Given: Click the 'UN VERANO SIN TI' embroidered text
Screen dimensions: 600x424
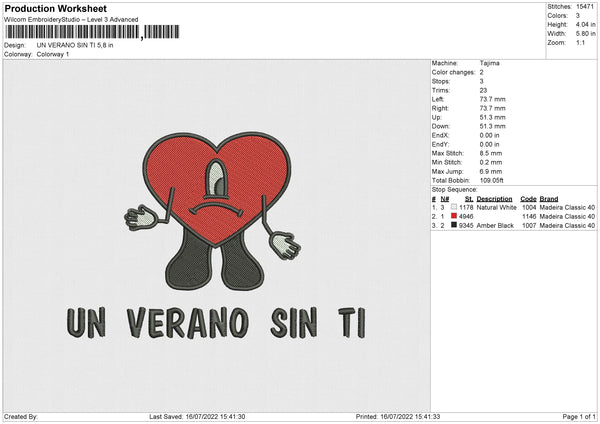Looking at the screenshot, I should pyautogui.click(x=217, y=323).
